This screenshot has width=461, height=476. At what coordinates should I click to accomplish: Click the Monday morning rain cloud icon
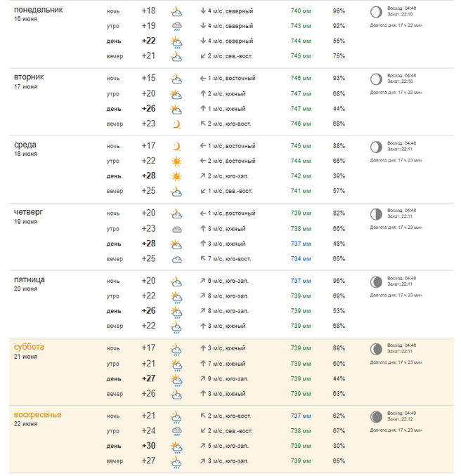click(x=176, y=26)
